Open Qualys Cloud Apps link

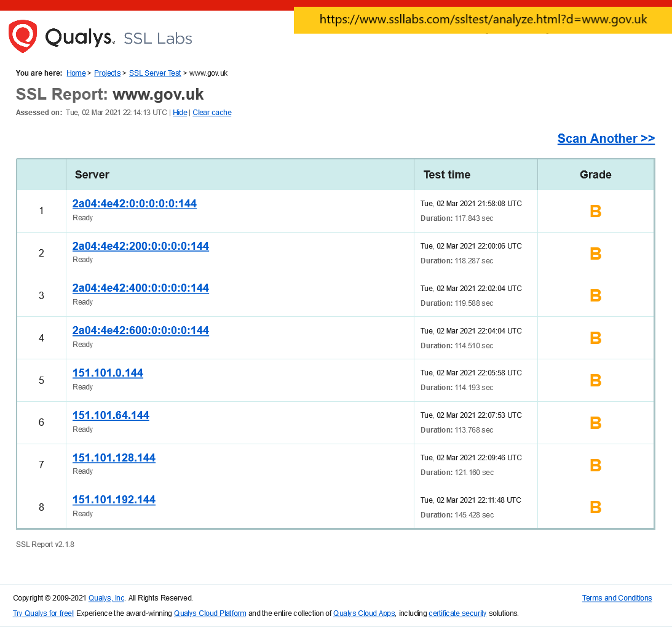pos(365,613)
